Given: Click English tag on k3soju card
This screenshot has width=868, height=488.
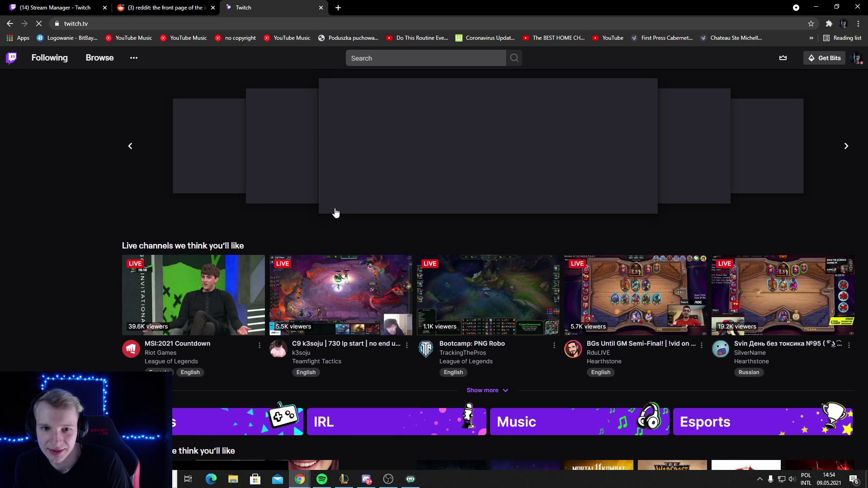Looking at the screenshot, I should coord(306,372).
